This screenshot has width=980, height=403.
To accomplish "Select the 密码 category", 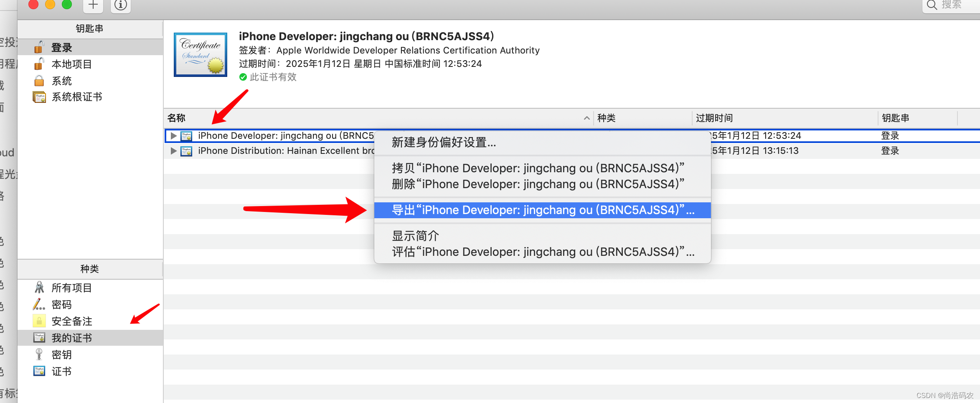I will pyautogui.click(x=61, y=304).
